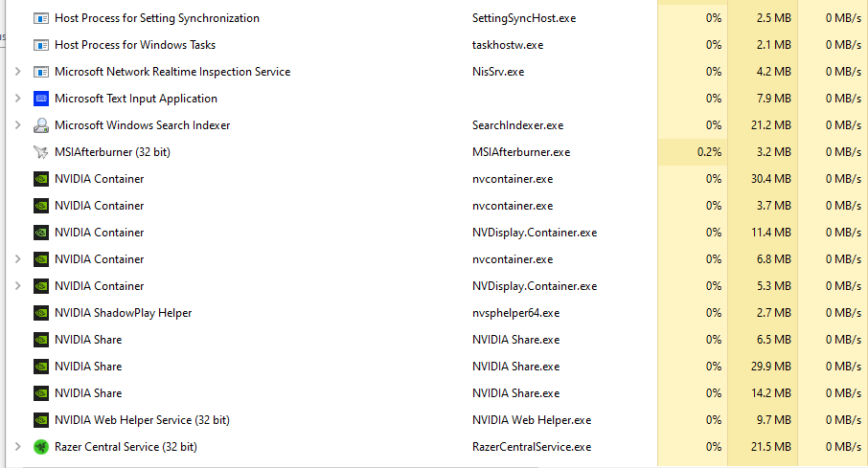Click the NVIDIA ShadowPlay Helper icon

point(41,313)
